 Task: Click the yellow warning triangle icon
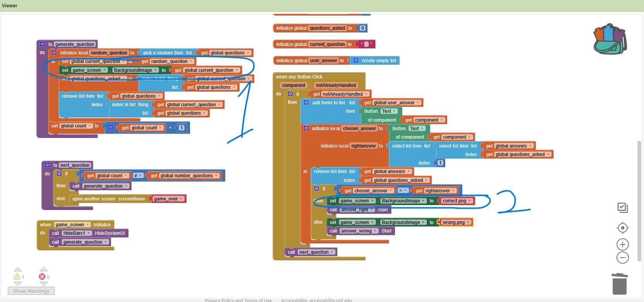pos(17,277)
